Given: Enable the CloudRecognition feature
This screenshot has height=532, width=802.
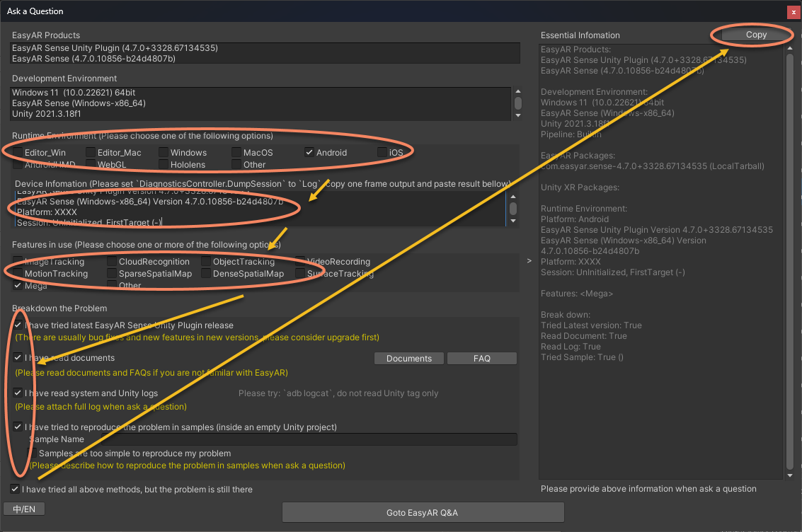Looking at the screenshot, I should point(113,262).
